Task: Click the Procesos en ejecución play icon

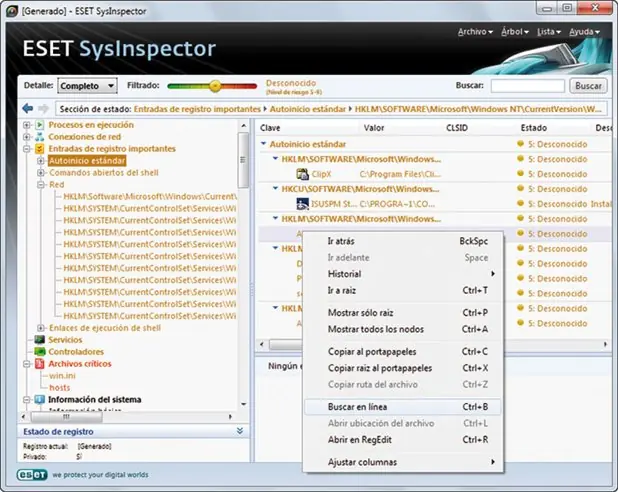Action: [x=39, y=125]
